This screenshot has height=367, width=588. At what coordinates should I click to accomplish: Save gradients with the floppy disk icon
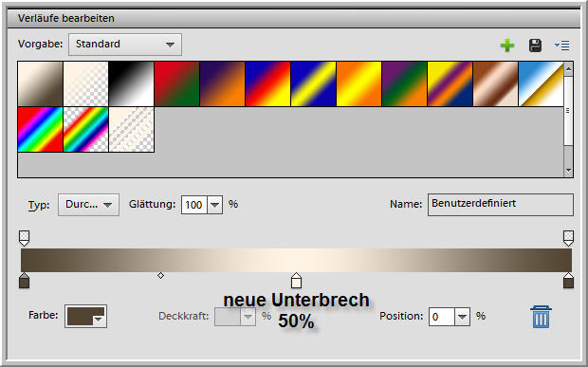(535, 46)
